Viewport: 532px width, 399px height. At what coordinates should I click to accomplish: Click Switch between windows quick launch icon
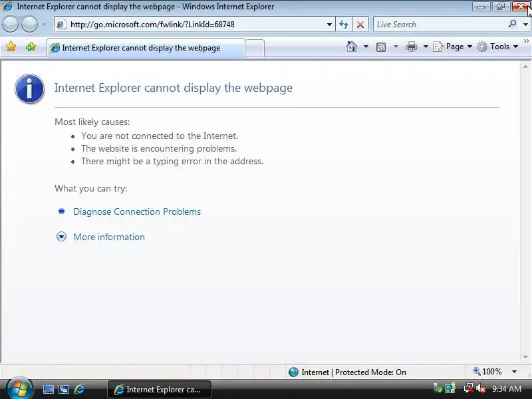pos(64,390)
